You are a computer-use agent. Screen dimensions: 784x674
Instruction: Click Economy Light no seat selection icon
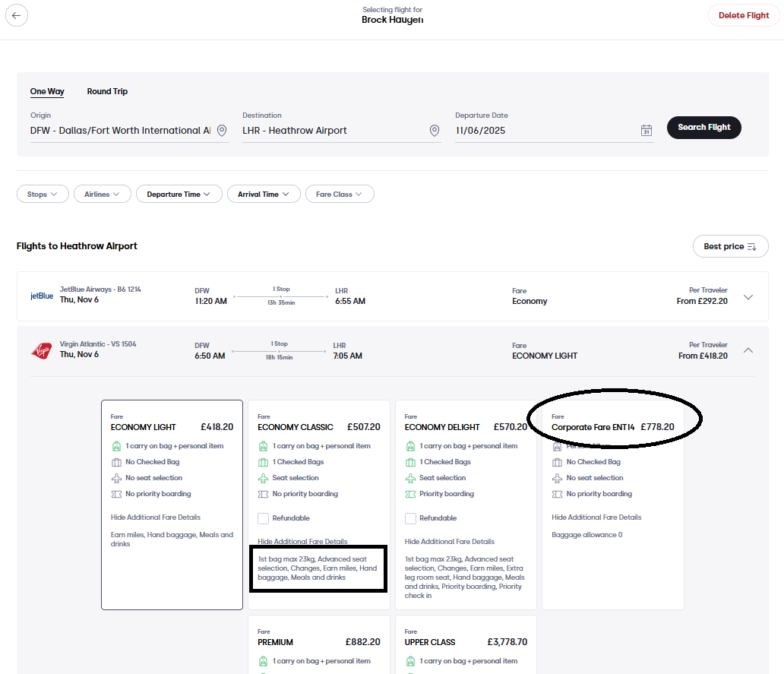116,478
